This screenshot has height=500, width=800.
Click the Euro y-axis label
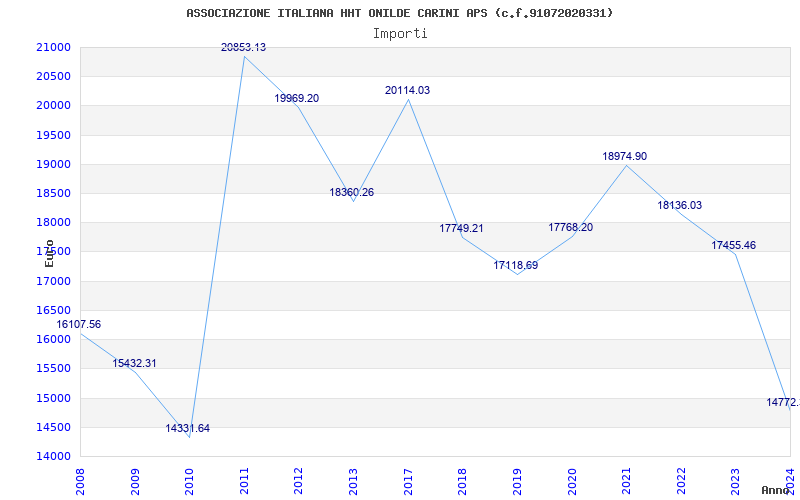click(x=49, y=253)
